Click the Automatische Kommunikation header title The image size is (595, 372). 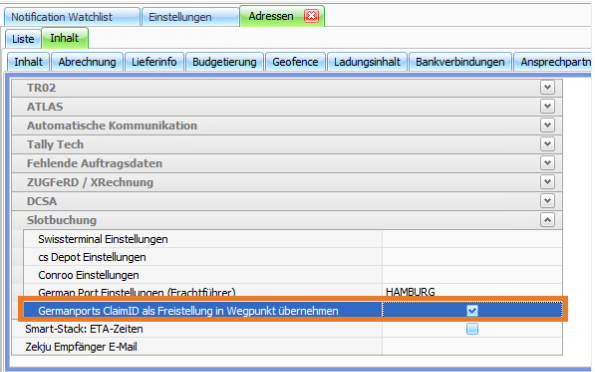[x=112, y=126]
